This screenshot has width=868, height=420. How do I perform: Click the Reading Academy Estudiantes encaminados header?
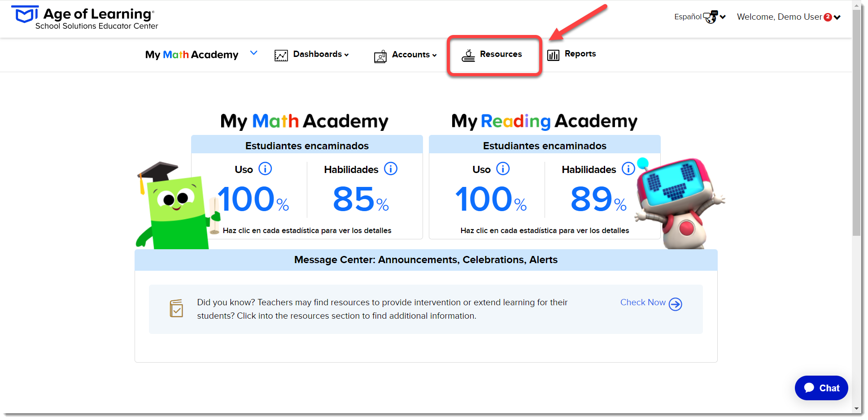[545, 145]
